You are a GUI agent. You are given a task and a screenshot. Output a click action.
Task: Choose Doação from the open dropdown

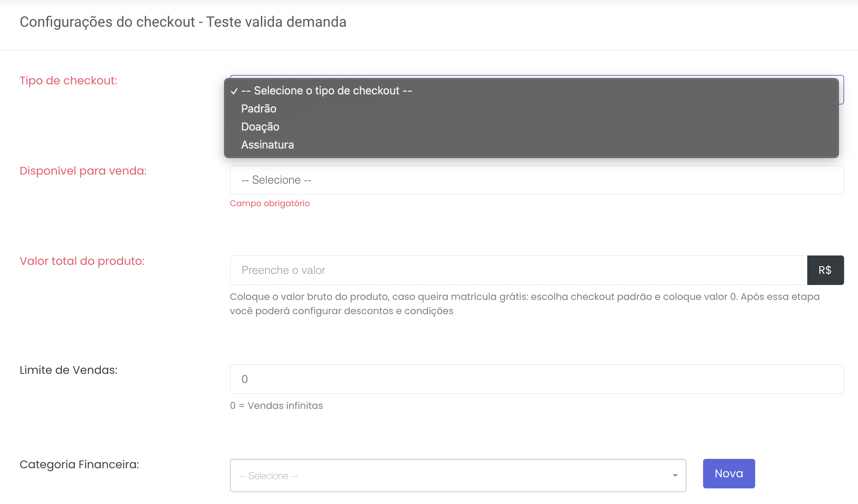click(x=260, y=127)
